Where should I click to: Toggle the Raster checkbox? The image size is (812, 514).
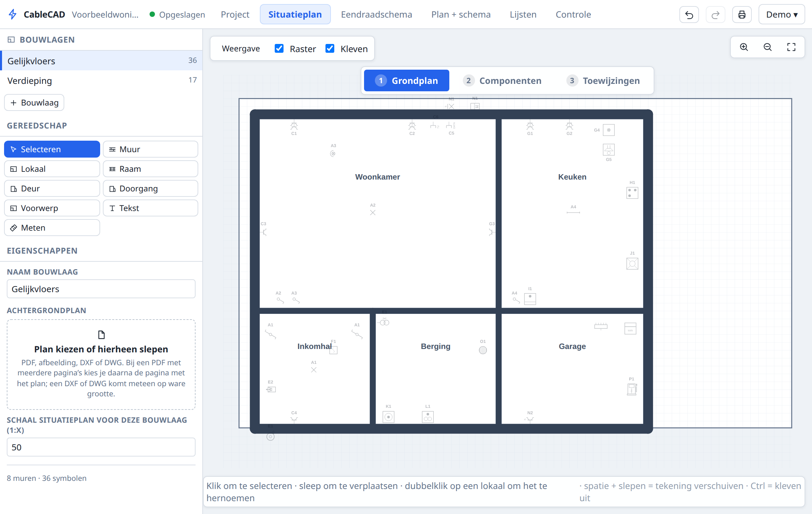279,48
